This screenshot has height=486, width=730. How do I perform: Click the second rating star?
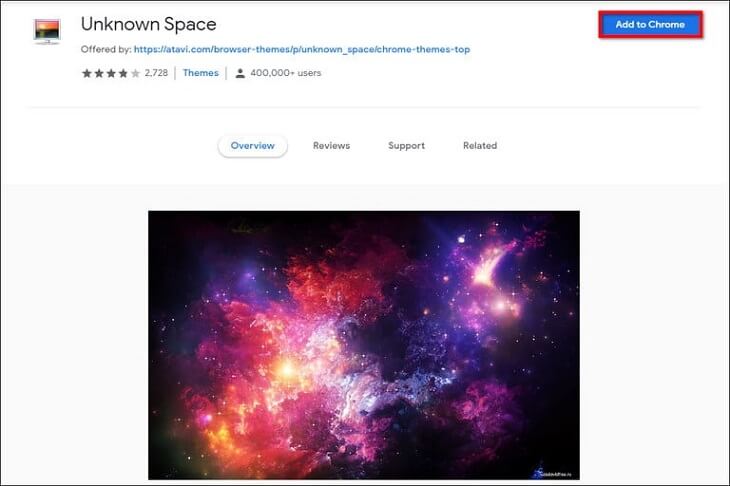pyautogui.click(x=98, y=73)
